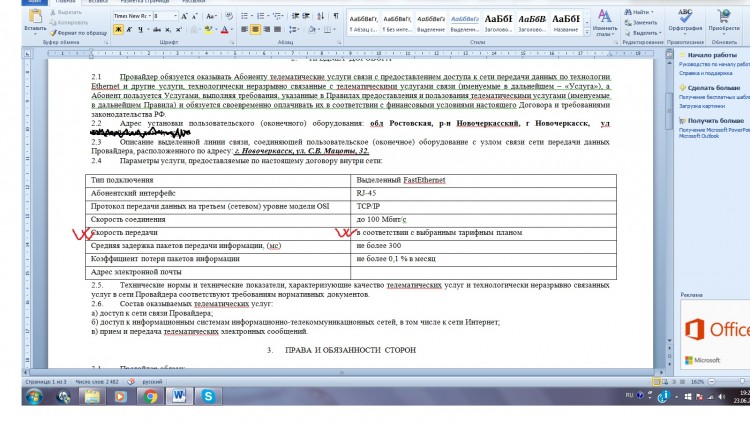Open Font dialog launcher (Шрифт group)
The image size is (750, 422).
click(x=232, y=43)
